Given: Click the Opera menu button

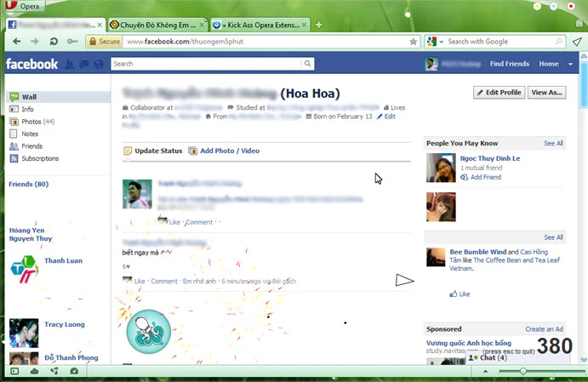Looking at the screenshot, I should [26, 6].
